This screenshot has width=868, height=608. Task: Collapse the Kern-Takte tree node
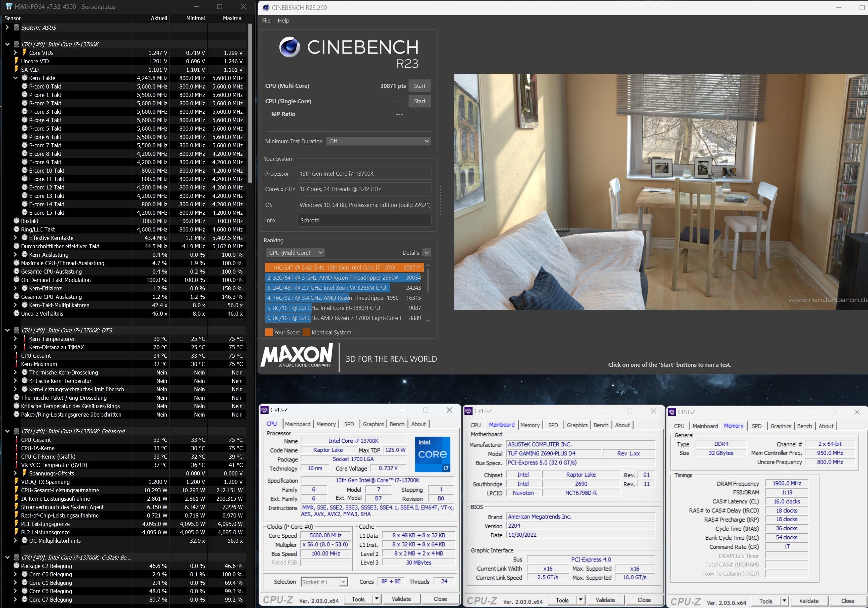(x=15, y=78)
